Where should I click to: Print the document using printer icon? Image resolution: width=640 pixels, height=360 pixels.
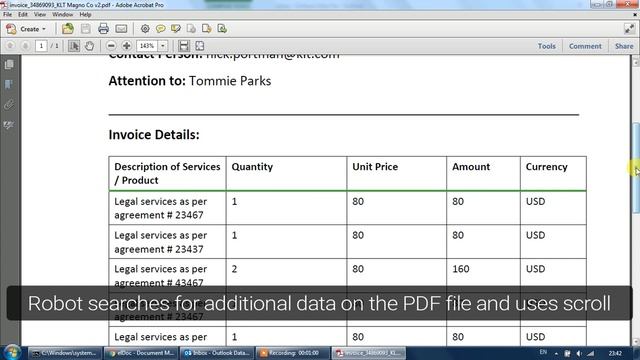coord(103,29)
